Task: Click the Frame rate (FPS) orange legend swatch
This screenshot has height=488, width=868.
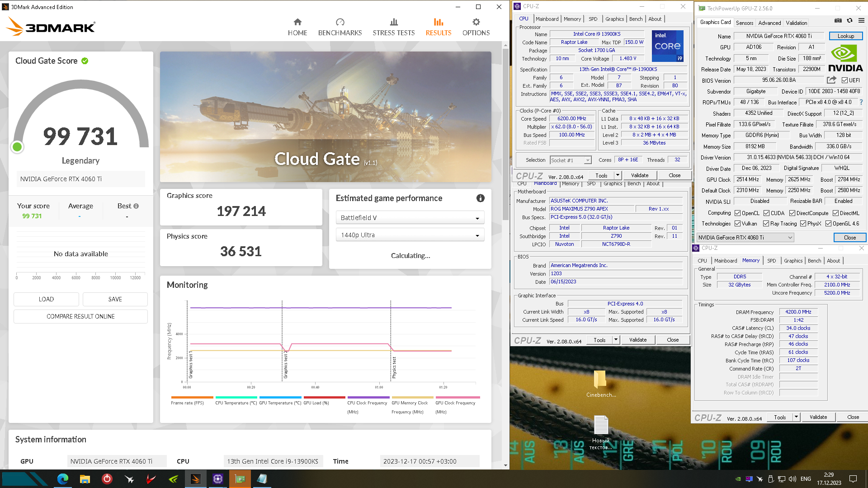Action: pos(192,398)
